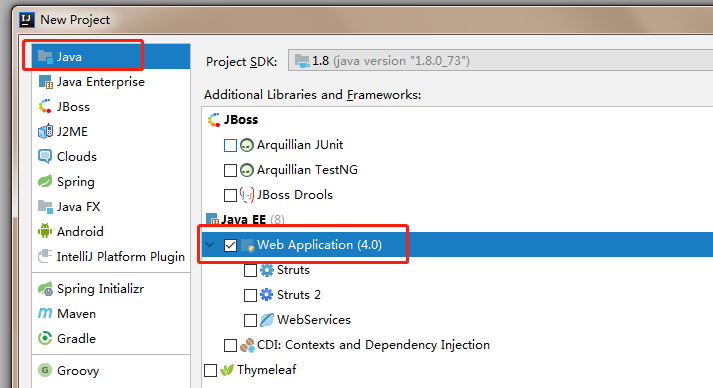Open the Project SDK dropdown
The width and height of the screenshot is (713, 388).
pos(500,60)
